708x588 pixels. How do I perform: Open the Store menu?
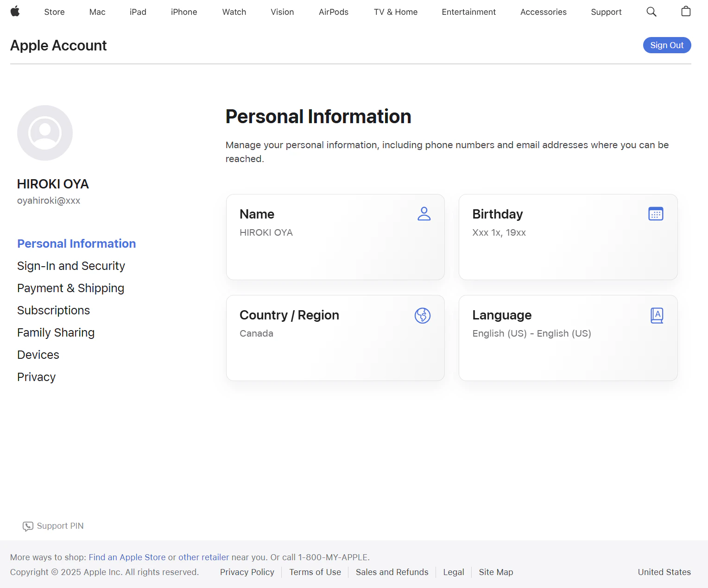coord(54,12)
